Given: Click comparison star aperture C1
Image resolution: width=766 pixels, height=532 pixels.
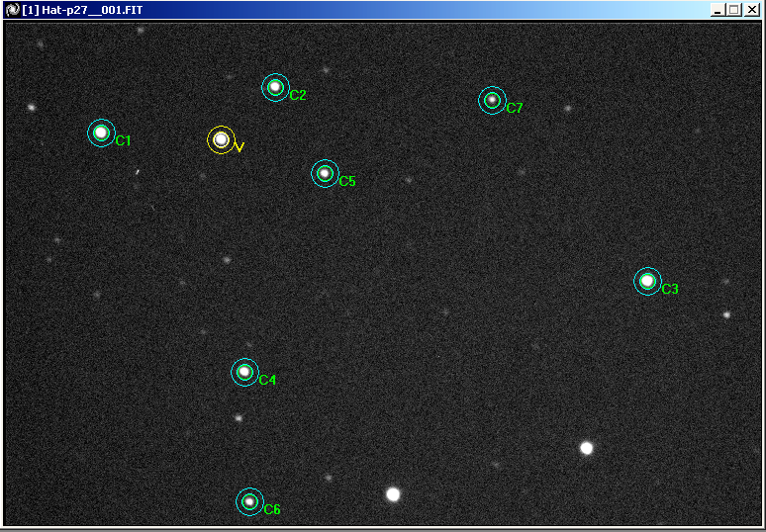Looking at the screenshot, I should coord(101,133).
